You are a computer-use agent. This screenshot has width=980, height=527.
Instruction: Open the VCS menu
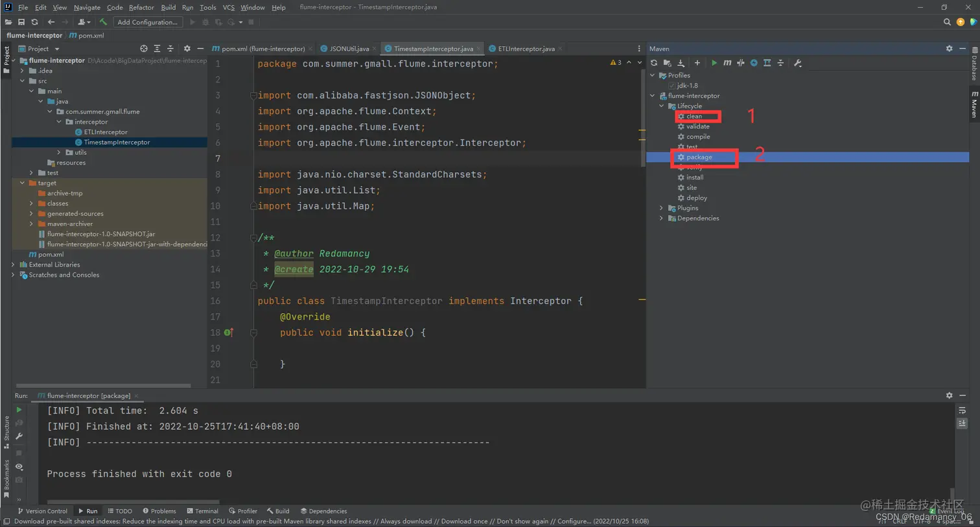(229, 7)
